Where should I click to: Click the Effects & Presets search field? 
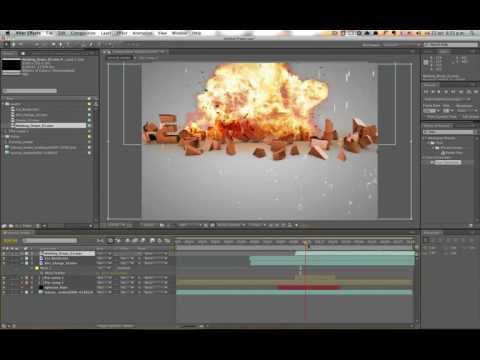click(448, 132)
